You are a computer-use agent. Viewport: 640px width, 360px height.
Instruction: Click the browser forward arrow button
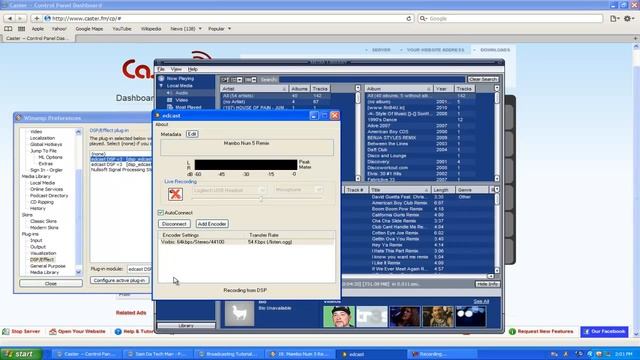coord(20,18)
